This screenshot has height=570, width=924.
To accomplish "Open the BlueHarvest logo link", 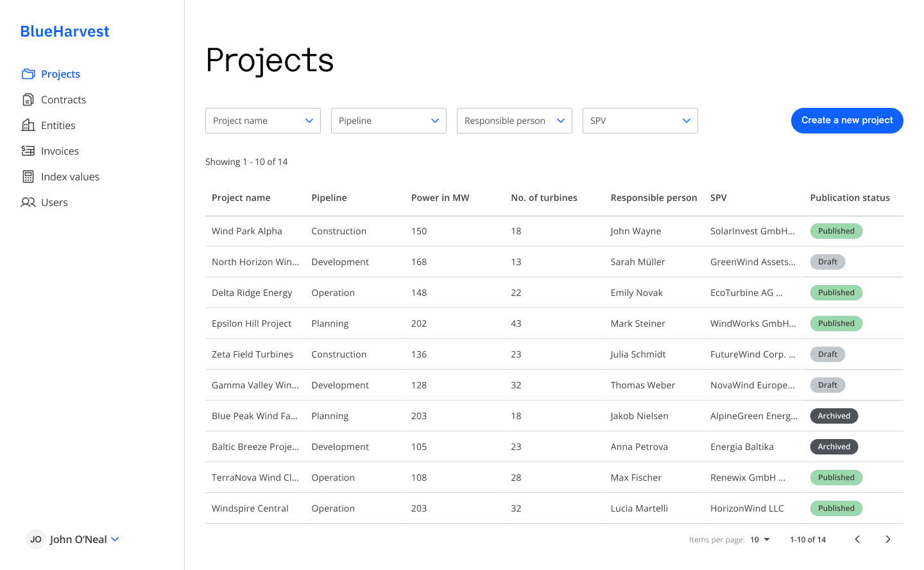I will point(65,31).
